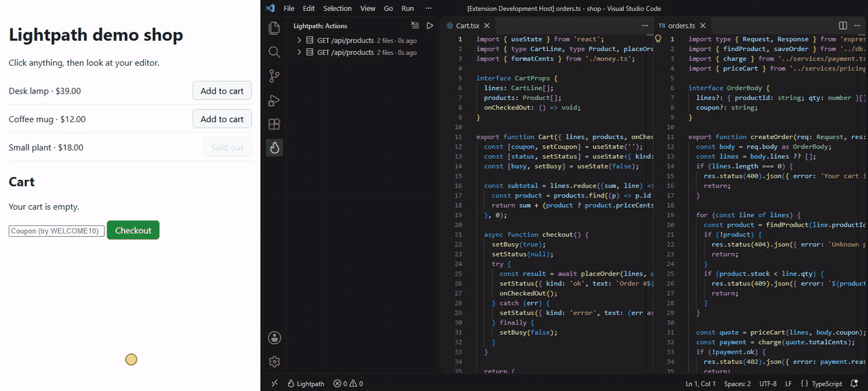The width and height of the screenshot is (868, 391).
Task: Focus the Coupon code input field
Action: pyautogui.click(x=57, y=231)
